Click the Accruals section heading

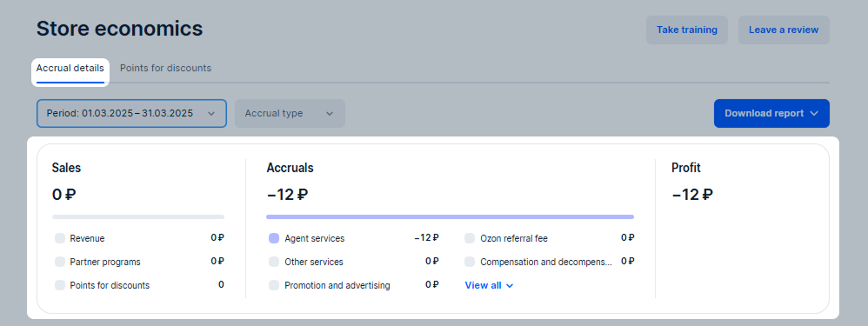tap(290, 168)
